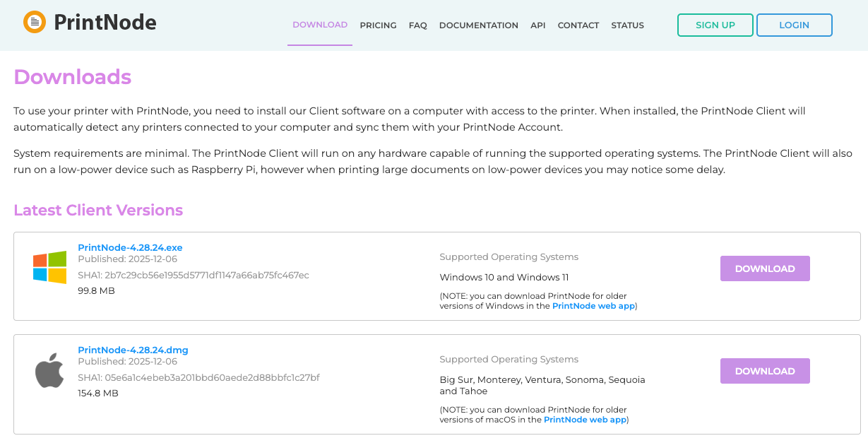Click the Login button

794,25
